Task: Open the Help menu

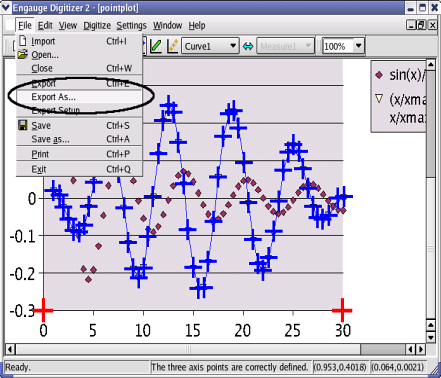Action: point(197,26)
